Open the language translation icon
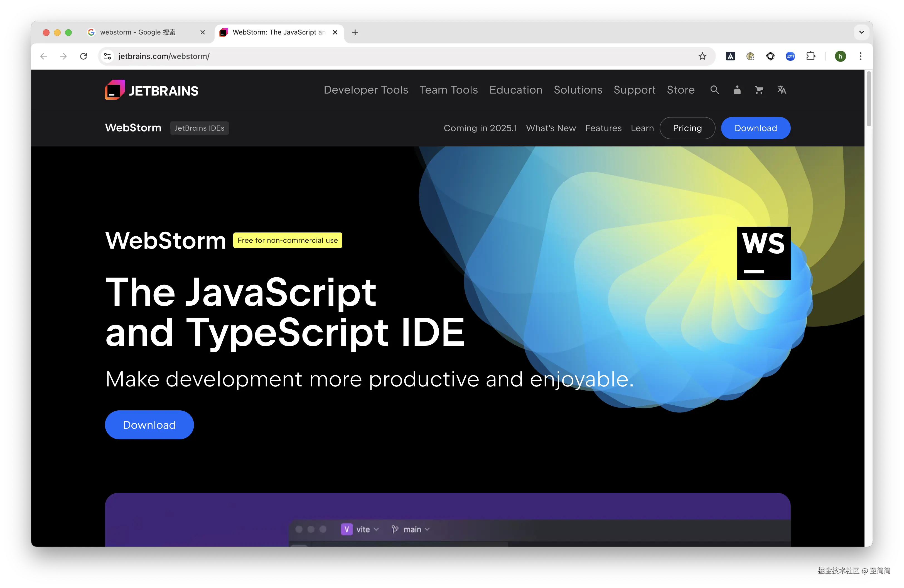This screenshot has height=588, width=904. point(781,90)
